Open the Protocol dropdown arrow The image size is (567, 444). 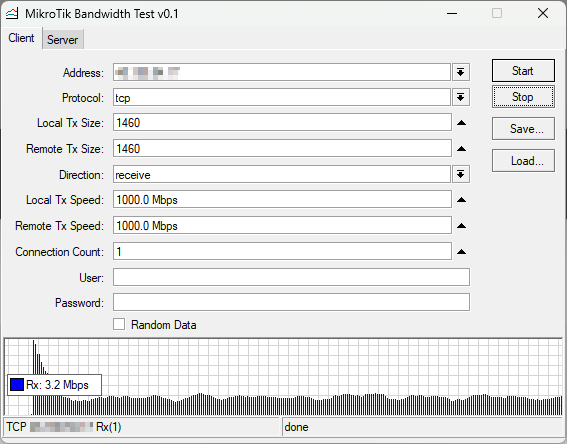[x=460, y=97]
